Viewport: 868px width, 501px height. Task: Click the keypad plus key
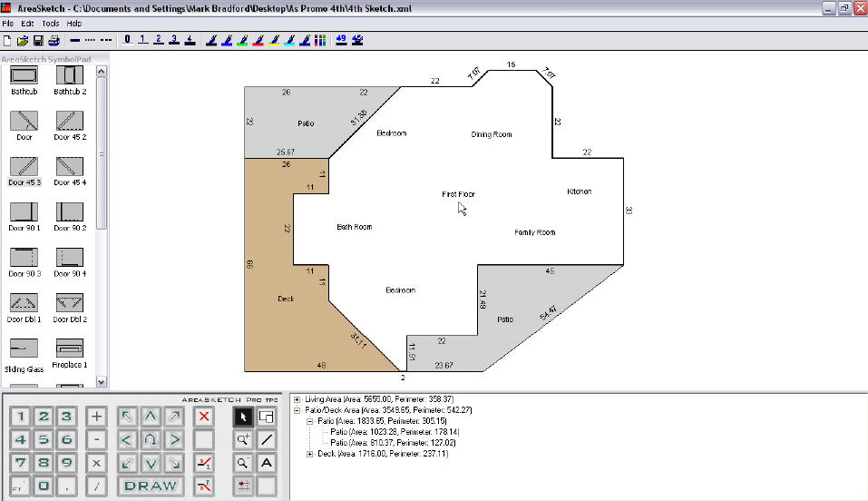pos(96,417)
